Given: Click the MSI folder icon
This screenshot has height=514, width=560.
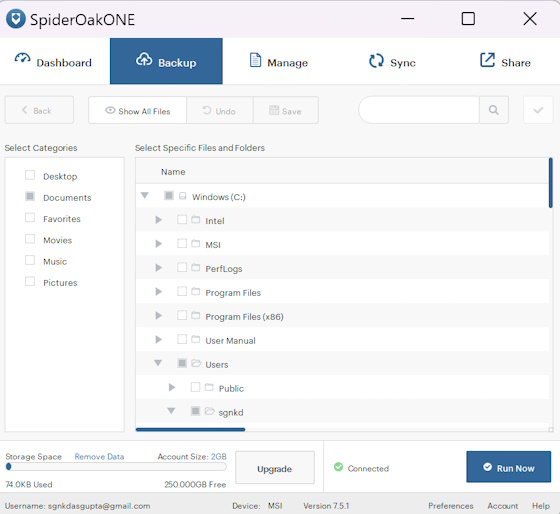Looking at the screenshot, I should tap(195, 244).
